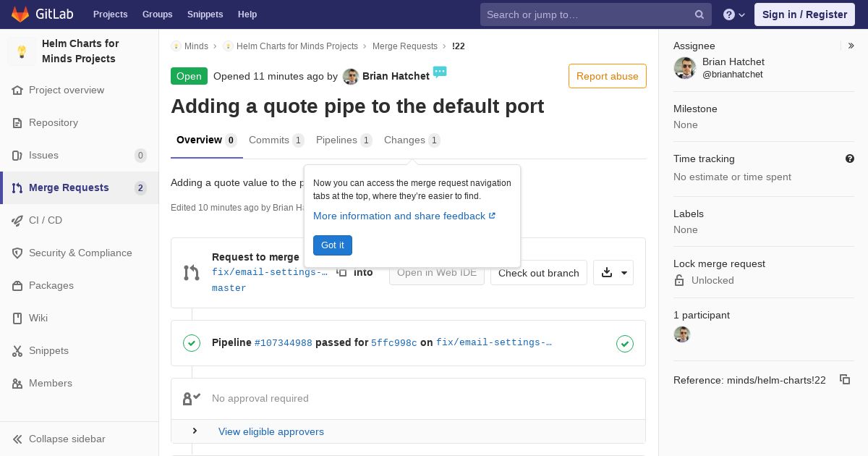868x456 pixels.
Task: Click the Issues sidebar icon
Action: click(17, 156)
